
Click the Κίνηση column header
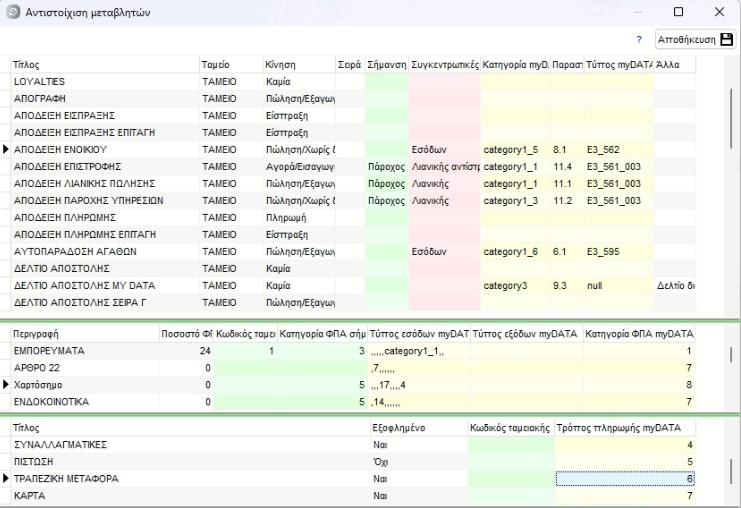click(x=298, y=64)
